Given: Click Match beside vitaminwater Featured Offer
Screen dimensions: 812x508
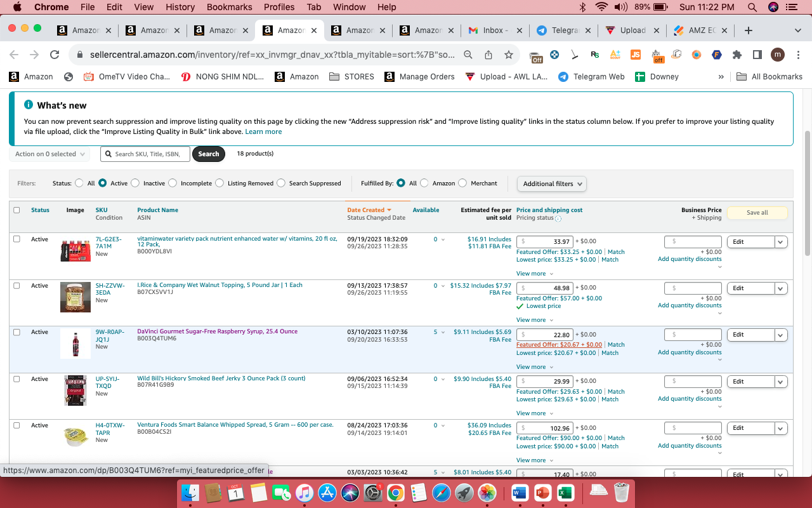Looking at the screenshot, I should tap(616, 252).
